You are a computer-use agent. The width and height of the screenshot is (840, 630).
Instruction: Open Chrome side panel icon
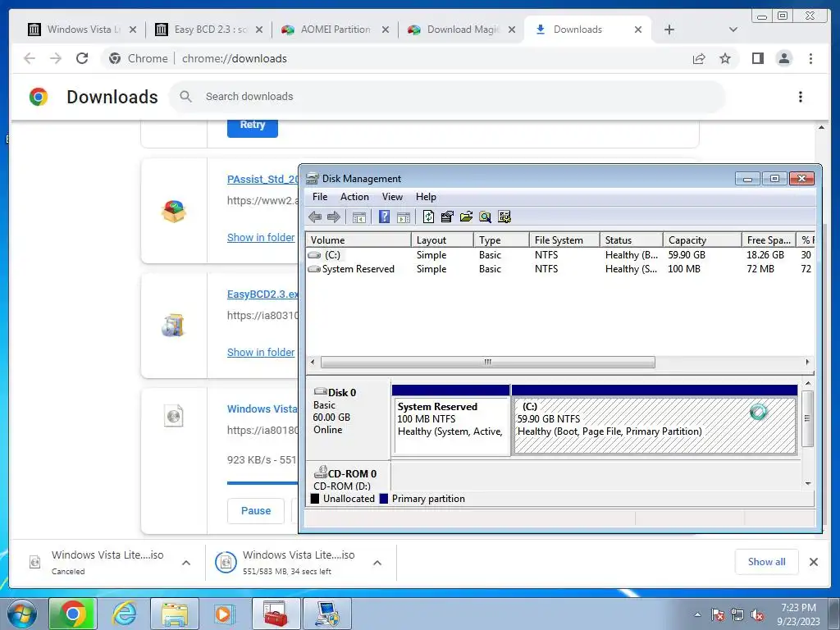tap(757, 58)
